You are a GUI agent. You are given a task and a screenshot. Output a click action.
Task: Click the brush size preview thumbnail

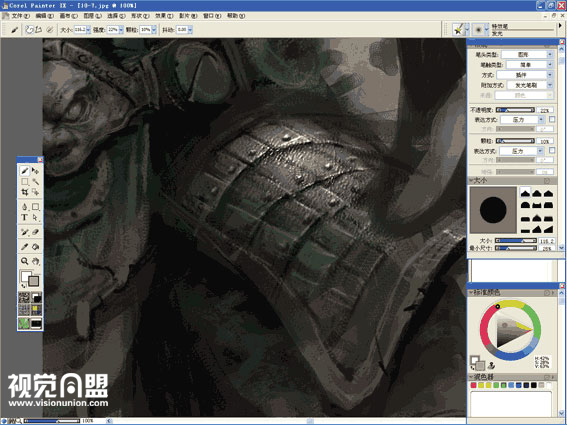pyautogui.click(x=493, y=210)
